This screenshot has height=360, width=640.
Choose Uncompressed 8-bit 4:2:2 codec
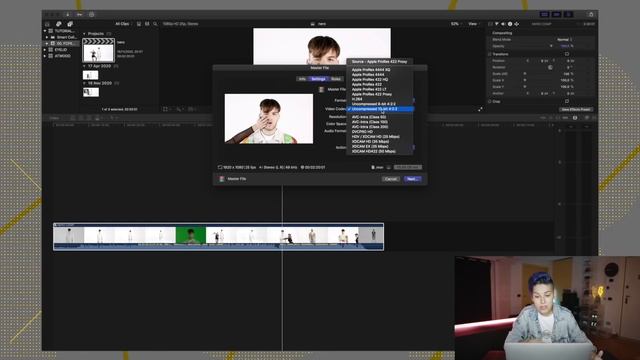[373, 104]
